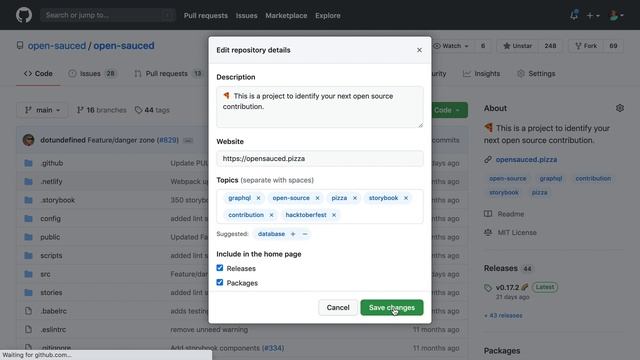
Task: Close the Edit repository details dialog
Action: tap(419, 50)
